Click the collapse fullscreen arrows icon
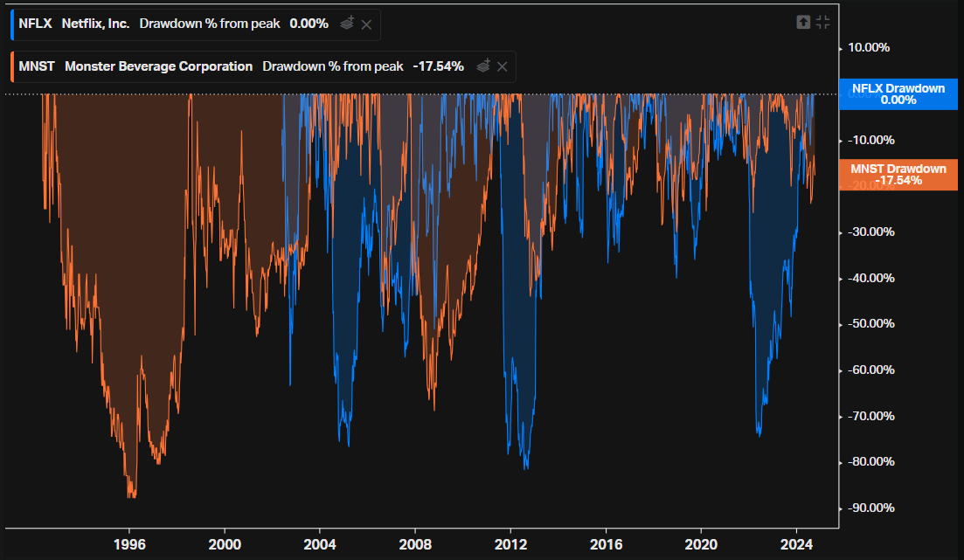964x560 pixels. pos(822,22)
